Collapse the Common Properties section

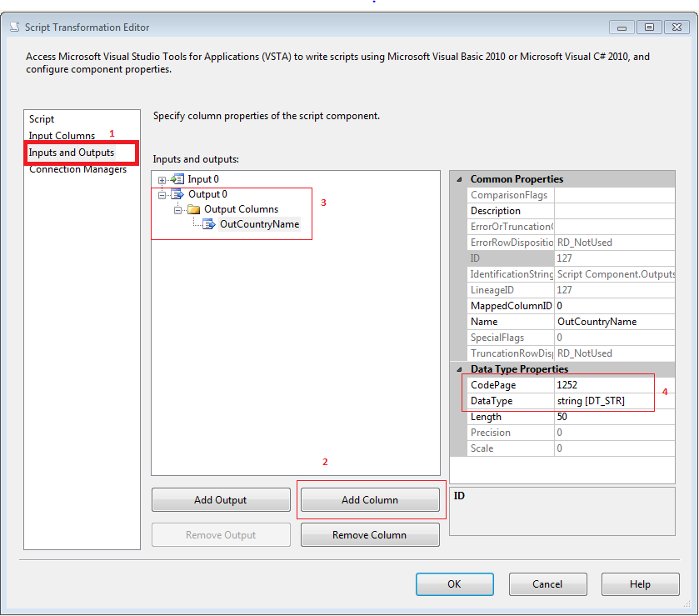pos(458,178)
